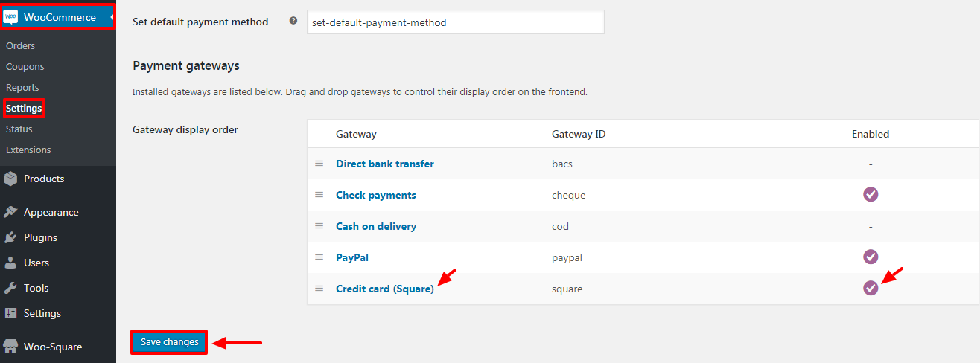Collapse the WooCommerce menu arrow

pos(111,17)
